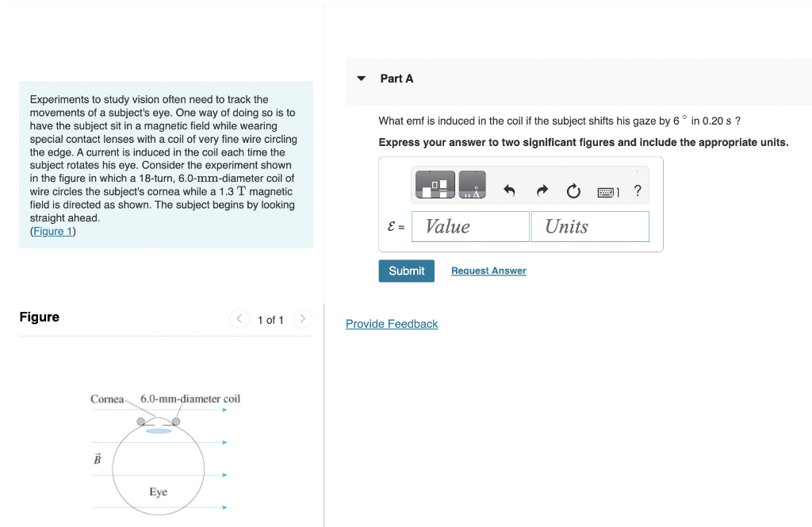
Task: Undo your last answer entry
Action: click(509, 190)
